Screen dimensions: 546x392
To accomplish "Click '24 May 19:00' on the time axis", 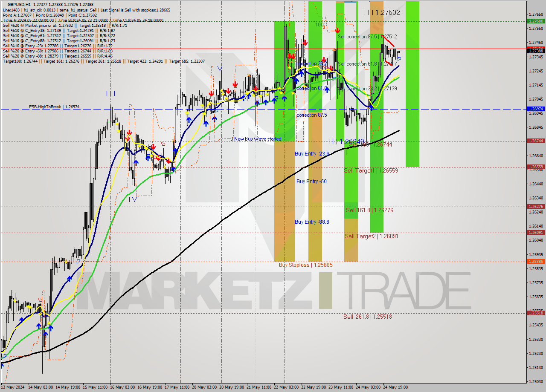I will (395, 387).
